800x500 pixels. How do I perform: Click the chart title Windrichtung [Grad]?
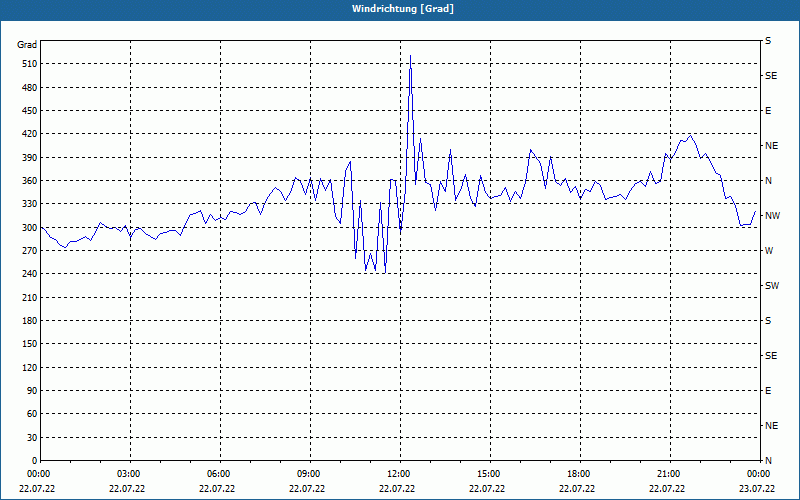coord(403,9)
